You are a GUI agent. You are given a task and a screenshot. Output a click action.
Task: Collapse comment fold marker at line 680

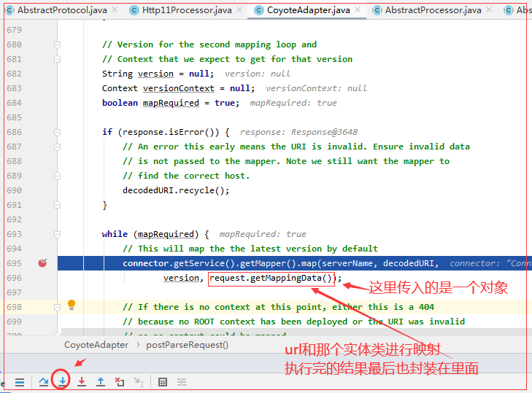click(x=58, y=44)
